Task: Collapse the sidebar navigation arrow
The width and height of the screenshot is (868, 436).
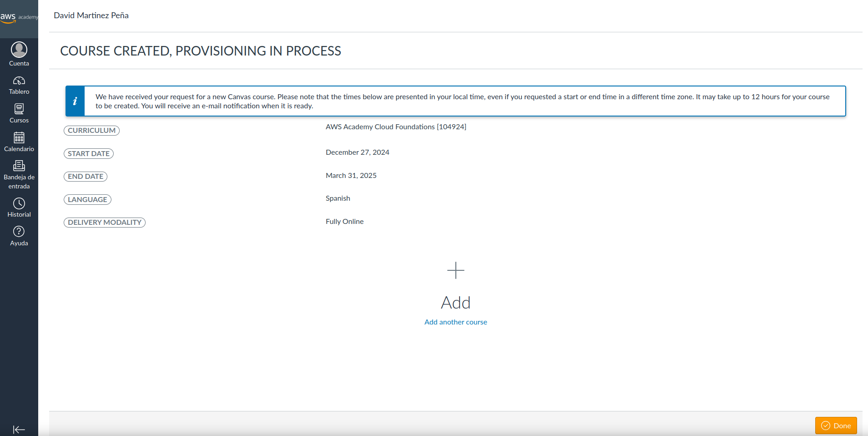Action: pos(19,429)
